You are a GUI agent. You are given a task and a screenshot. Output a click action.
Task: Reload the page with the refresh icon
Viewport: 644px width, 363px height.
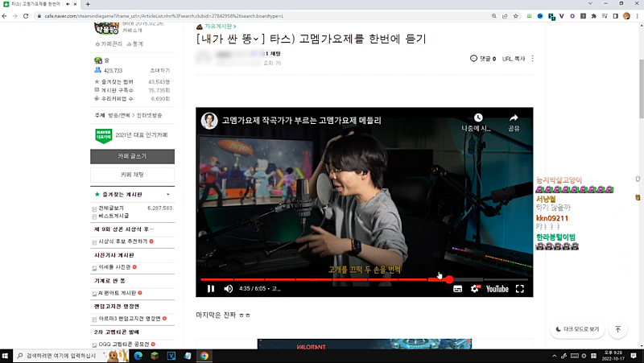tap(26, 16)
